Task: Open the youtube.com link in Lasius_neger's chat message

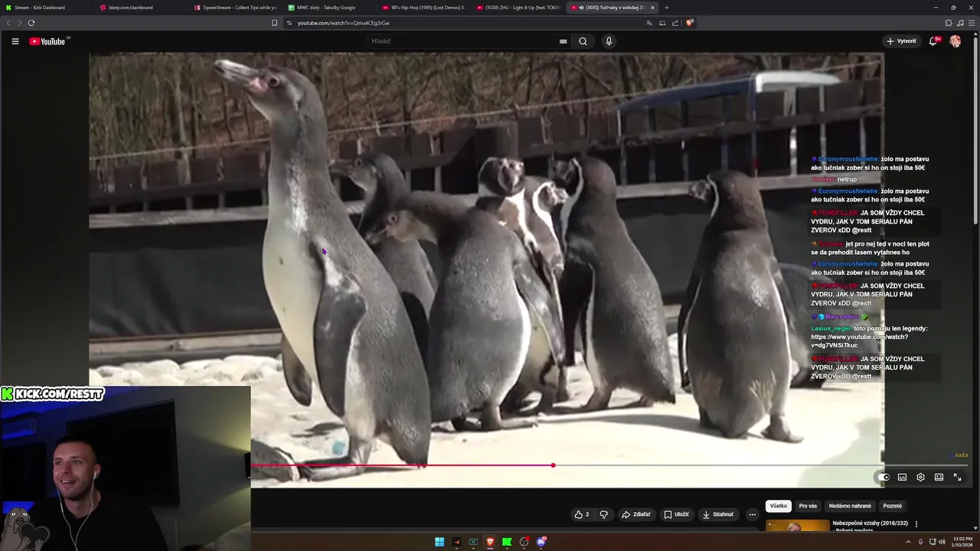Action: pyautogui.click(x=860, y=341)
